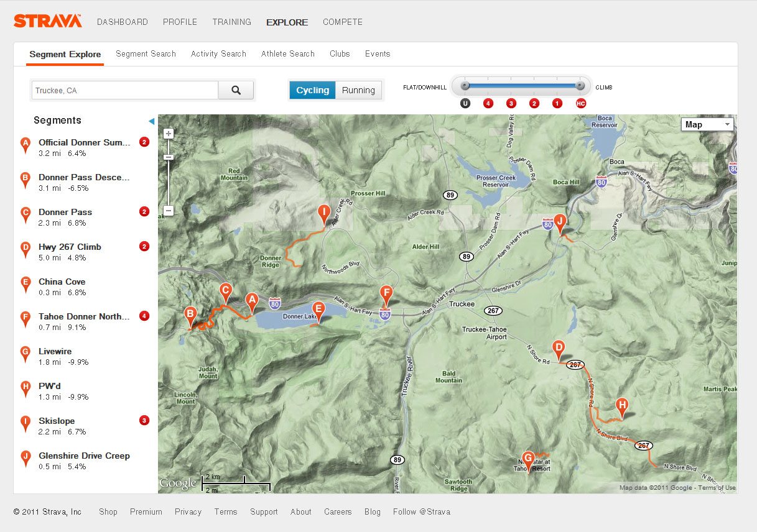
Task: Open the Donner Pass Descent segment
Action: [x=84, y=177]
